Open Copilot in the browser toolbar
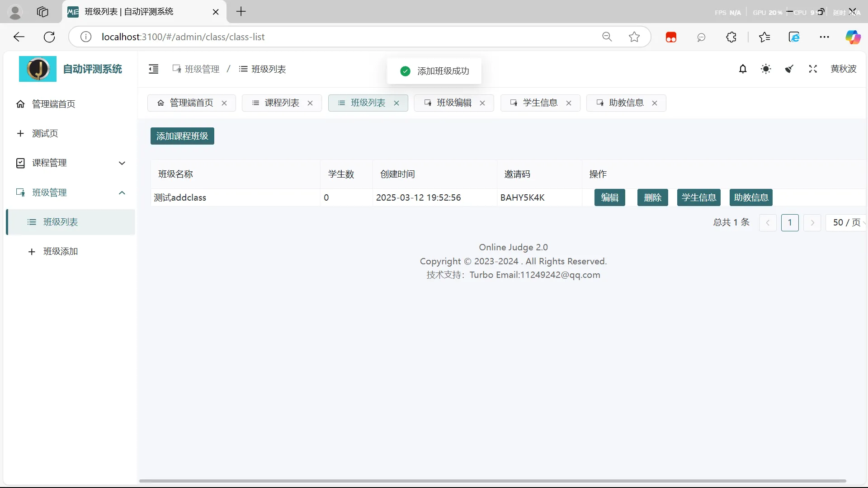868x488 pixels. click(x=854, y=37)
